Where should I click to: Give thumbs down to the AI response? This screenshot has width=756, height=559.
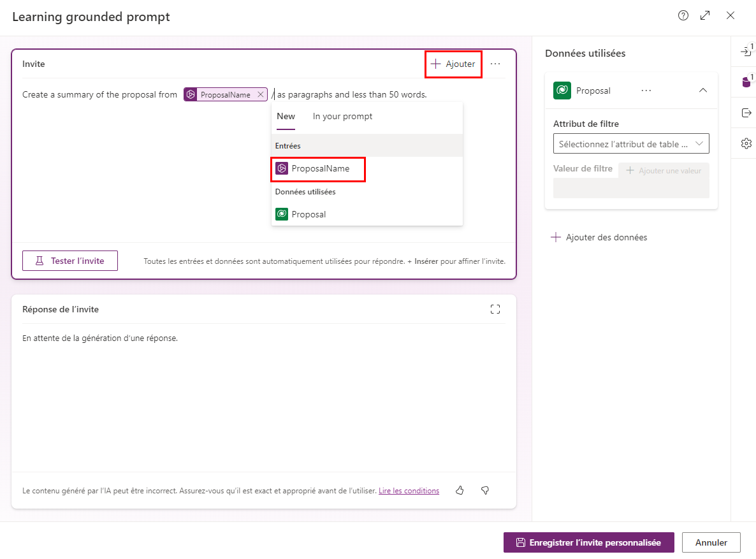(484, 490)
